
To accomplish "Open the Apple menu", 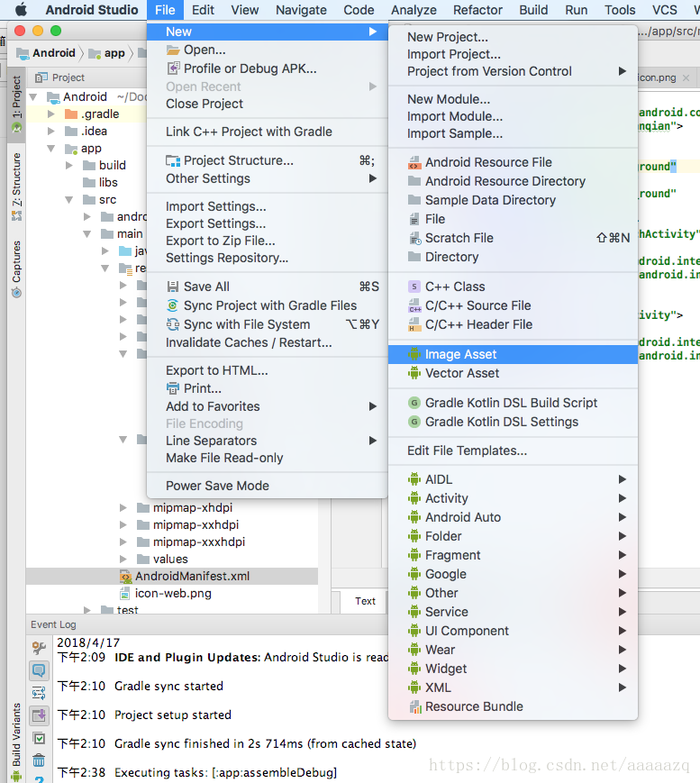I will (21, 10).
